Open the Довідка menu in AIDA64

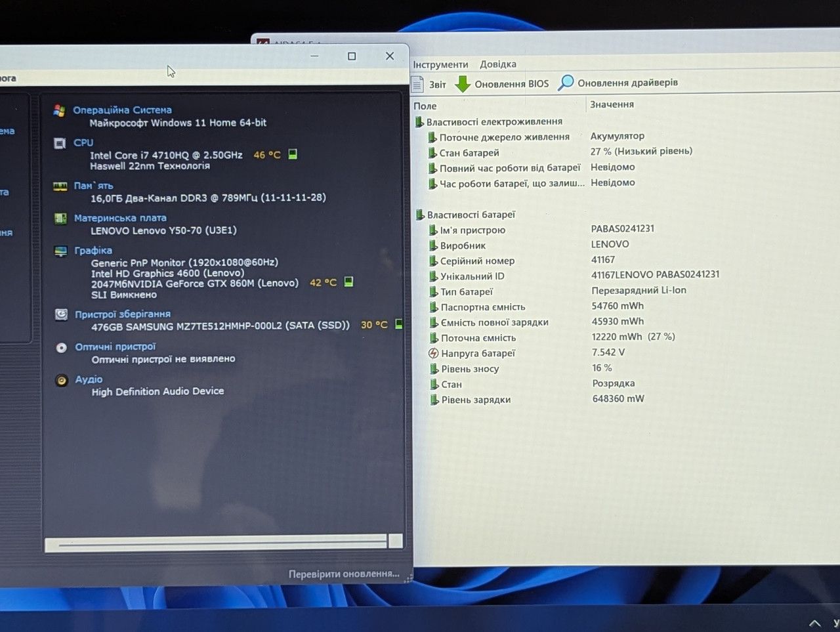pyautogui.click(x=498, y=64)
